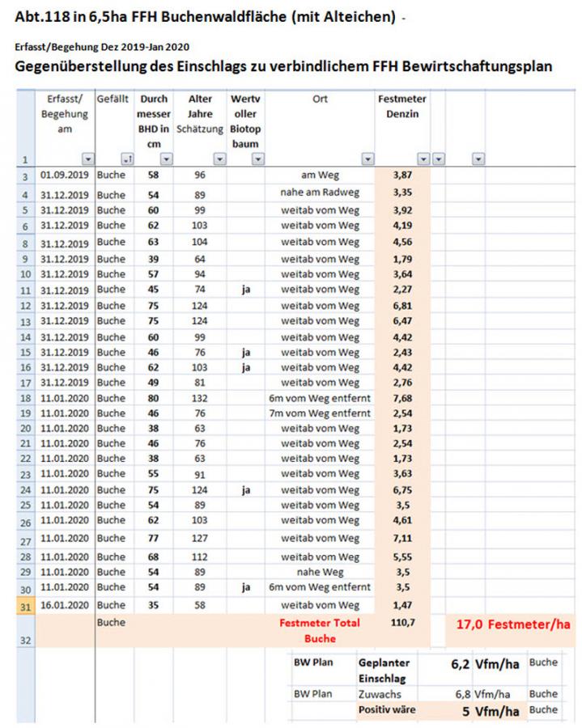
Task: Click the date cell 01.09.2019
Action: pyautogui.click(x=65, y=176)
